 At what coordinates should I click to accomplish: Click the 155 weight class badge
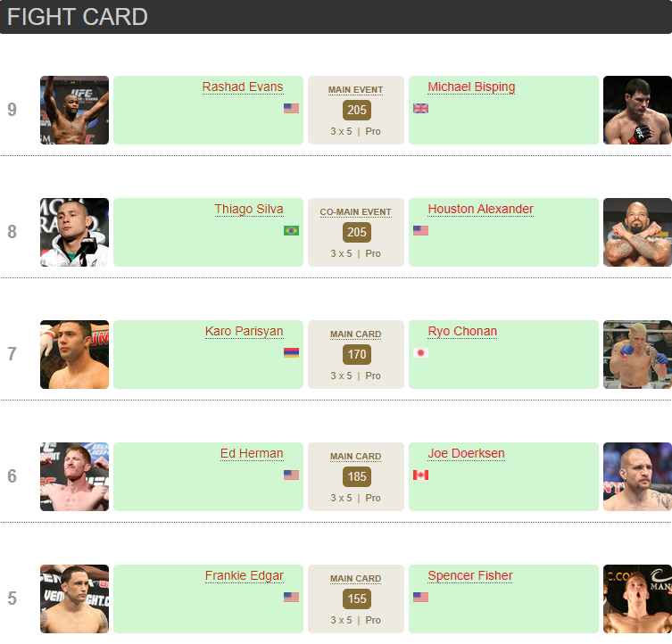pyautogui.click(x=357, y=599)
